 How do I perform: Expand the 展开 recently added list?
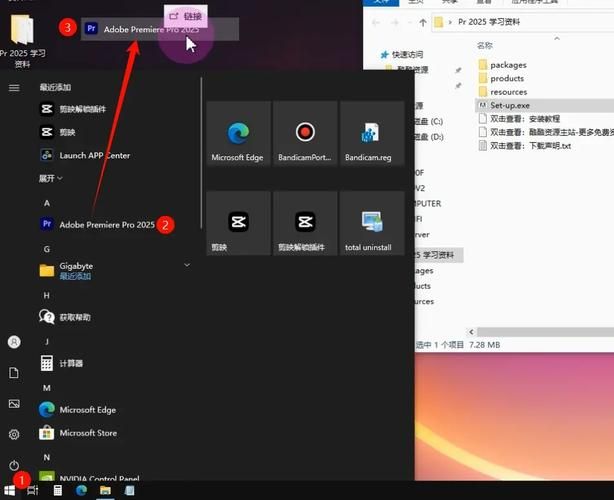pyautogui.click(x=51, y=179)
